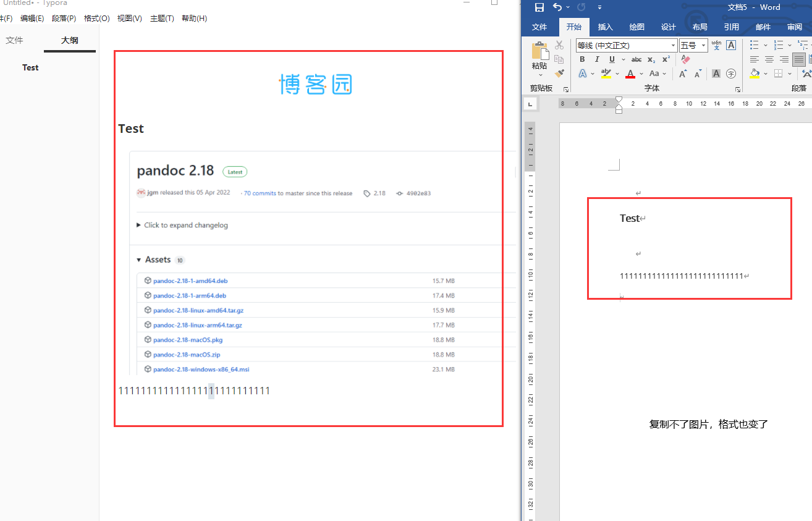
Task: Align the paragraph right in Word
Action: pyautogui.click(x=784, y=59)
